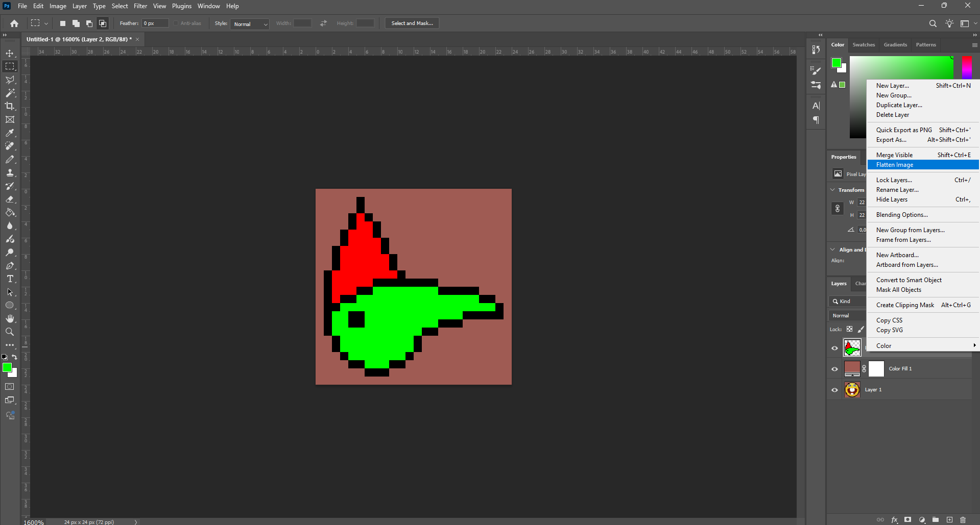Select the Crop tool
The image size is (980, 525).
coord(10,106)
